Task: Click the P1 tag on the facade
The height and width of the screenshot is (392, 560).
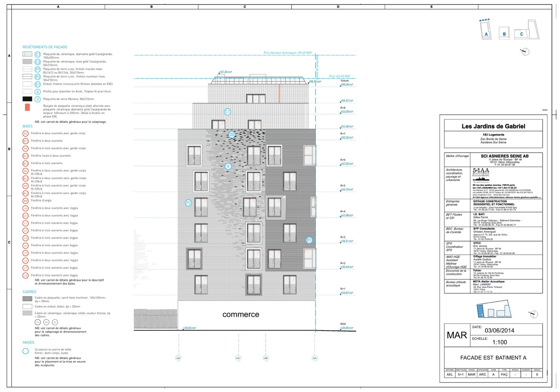Action: pos(309,240)
